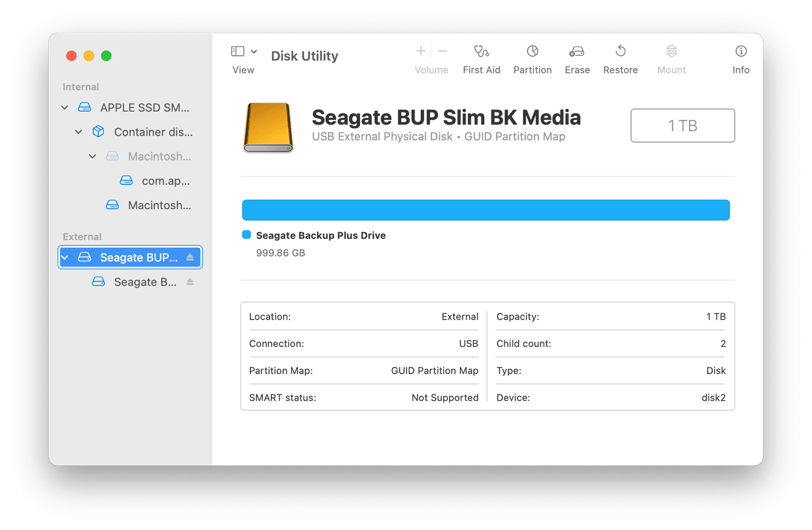Screen dimensions: 812x530
Task: Choose the Restore arrow icon
Action: click(621, 51)
